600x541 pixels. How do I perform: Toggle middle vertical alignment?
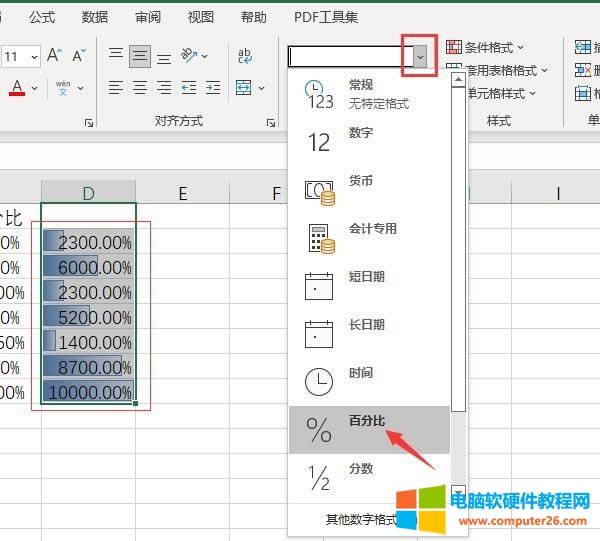pos(140,56)
